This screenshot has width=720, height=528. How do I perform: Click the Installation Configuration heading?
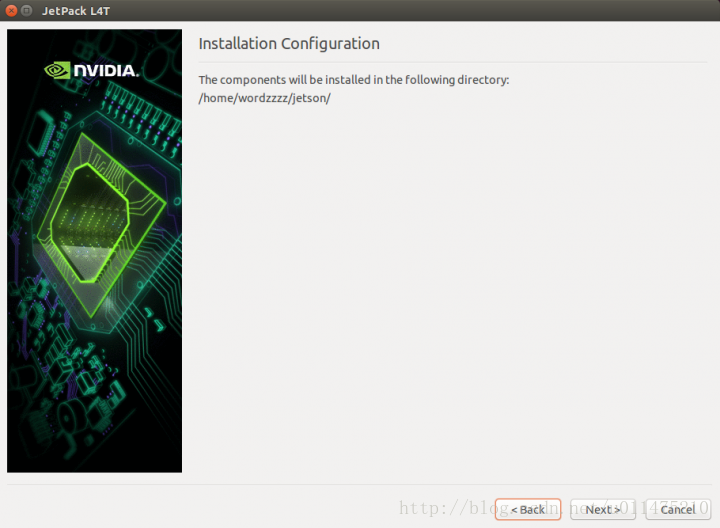pos(289,44)
